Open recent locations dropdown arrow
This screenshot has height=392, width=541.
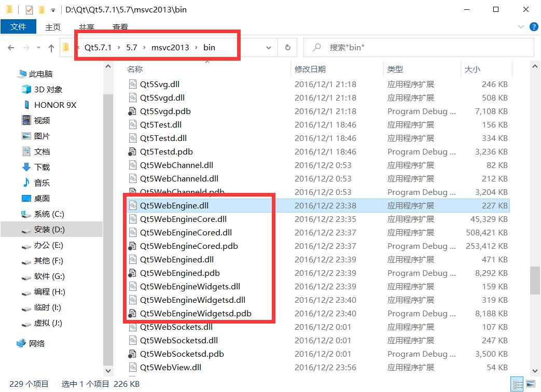(38, 48)
